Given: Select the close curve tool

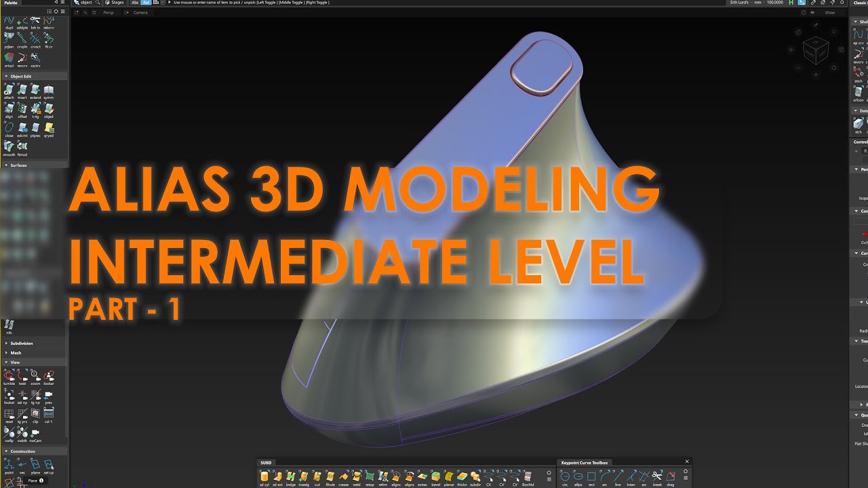Looking at the screenshot, I should click(9, 129).
